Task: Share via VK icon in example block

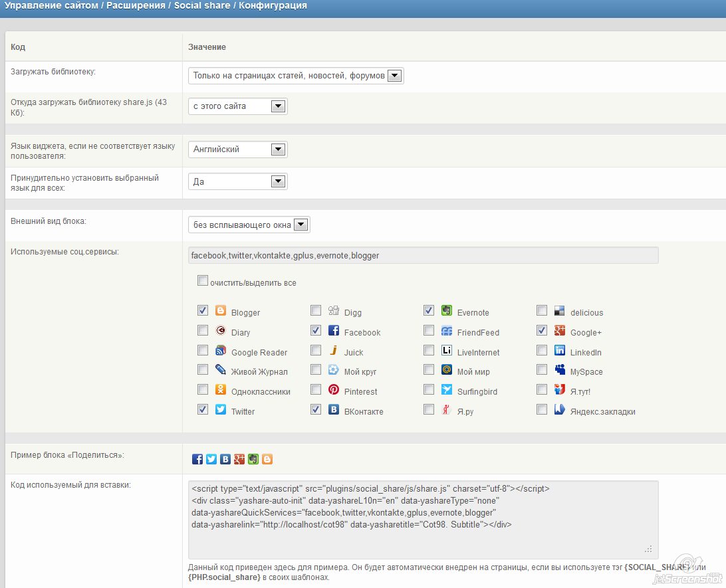Action: click(225, 459)
